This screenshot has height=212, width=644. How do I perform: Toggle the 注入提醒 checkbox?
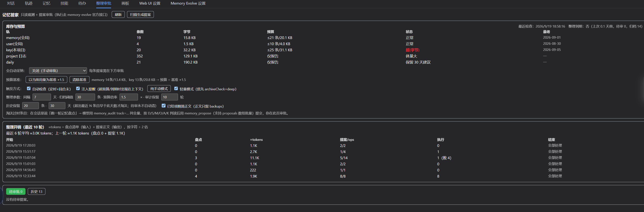click(x=78, y=88)
